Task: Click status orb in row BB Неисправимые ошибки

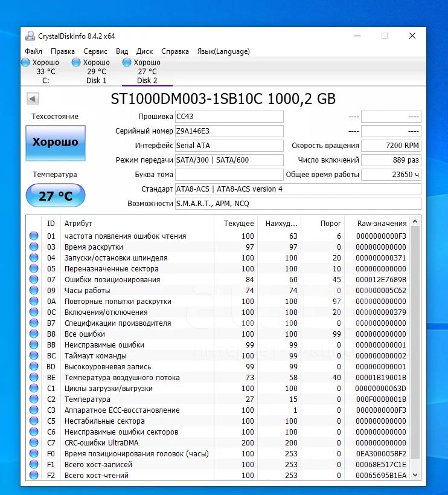Action: click(x=34, y=345)
